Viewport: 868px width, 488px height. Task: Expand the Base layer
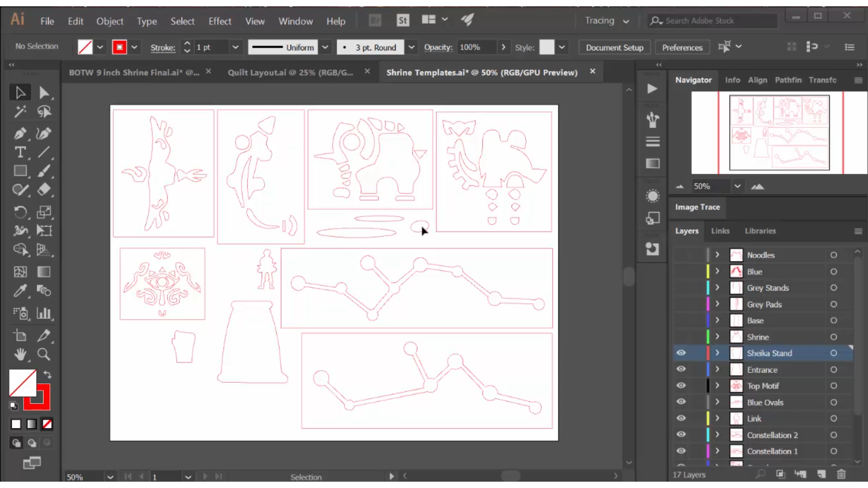point(717,320)
